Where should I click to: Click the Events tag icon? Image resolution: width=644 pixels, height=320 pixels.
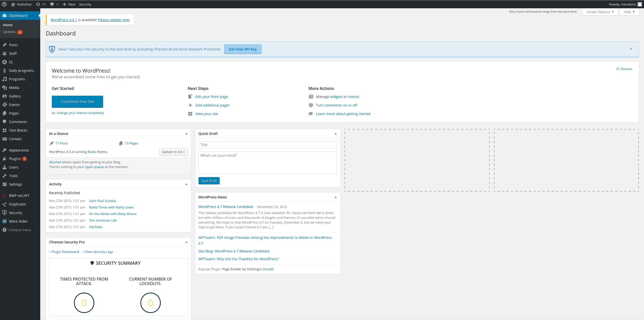5,105
